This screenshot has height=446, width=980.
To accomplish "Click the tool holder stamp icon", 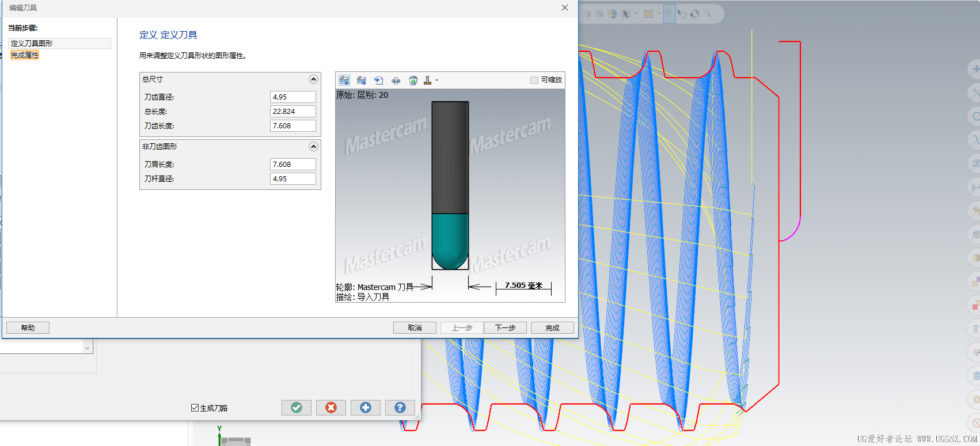I will pos(428,81).
